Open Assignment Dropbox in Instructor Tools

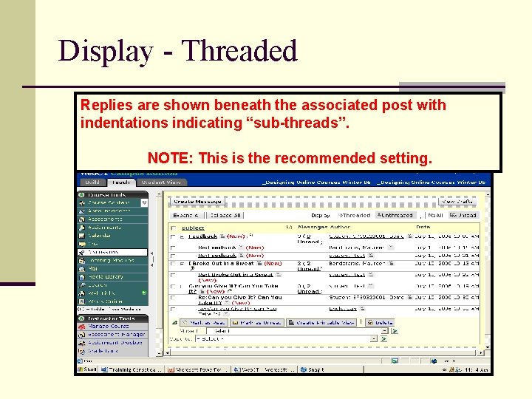pos(115,343)
